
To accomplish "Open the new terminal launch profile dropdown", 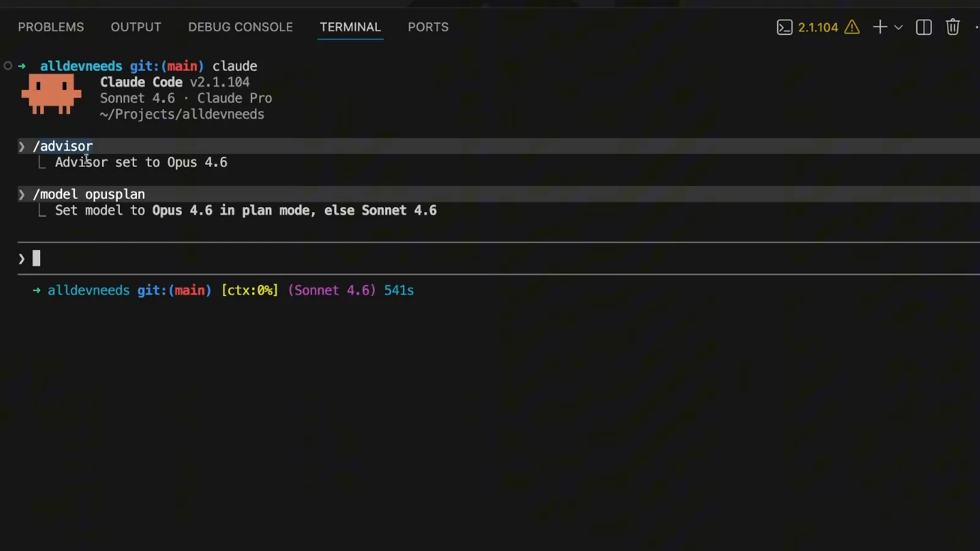I will 899,27.
